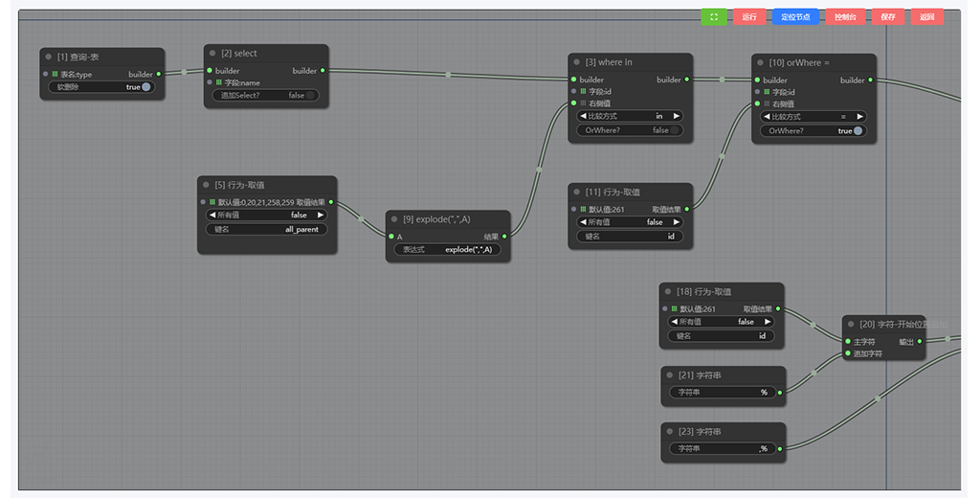Click builder output port of node [1]
The image size is (980, 498).
pos(159,74)
